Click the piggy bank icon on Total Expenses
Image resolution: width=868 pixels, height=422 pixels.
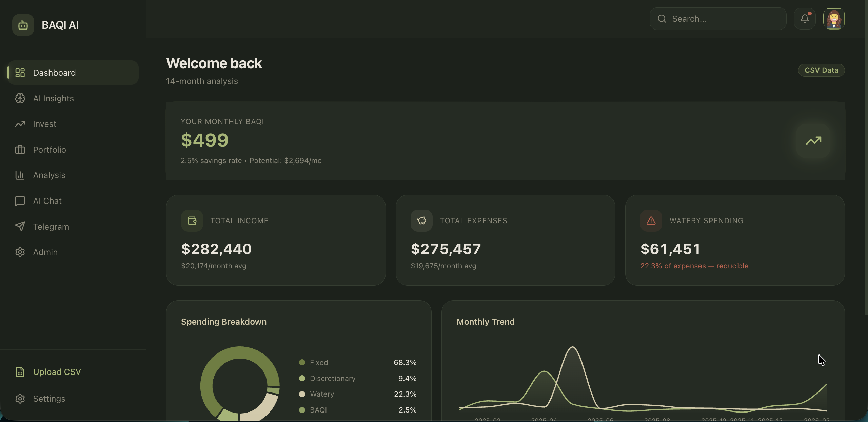point(421,220)
